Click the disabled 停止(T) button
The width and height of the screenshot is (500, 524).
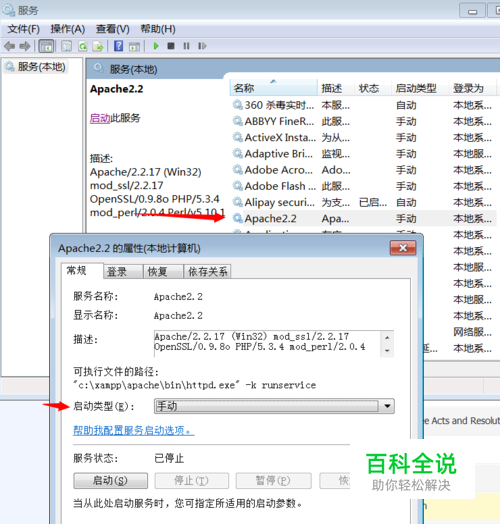[x=192, y=481]
